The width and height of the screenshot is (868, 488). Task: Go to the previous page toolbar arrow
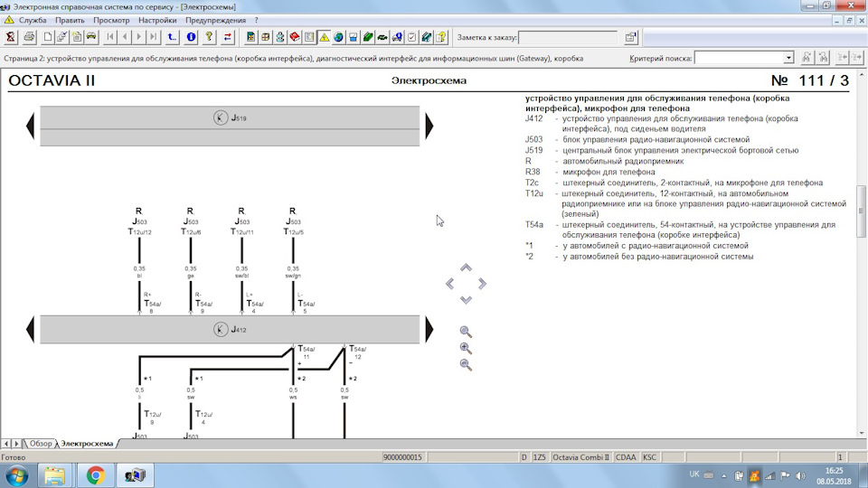point(125,38)
